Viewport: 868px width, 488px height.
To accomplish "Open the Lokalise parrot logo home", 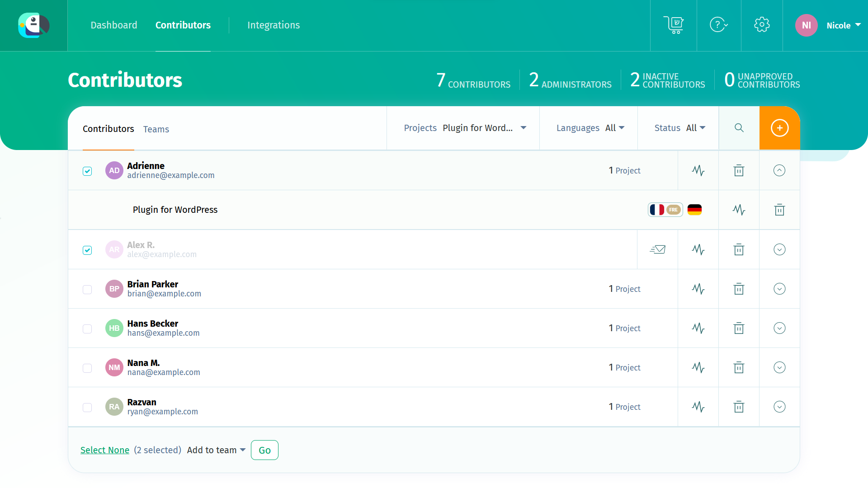I will click(33, 25).
